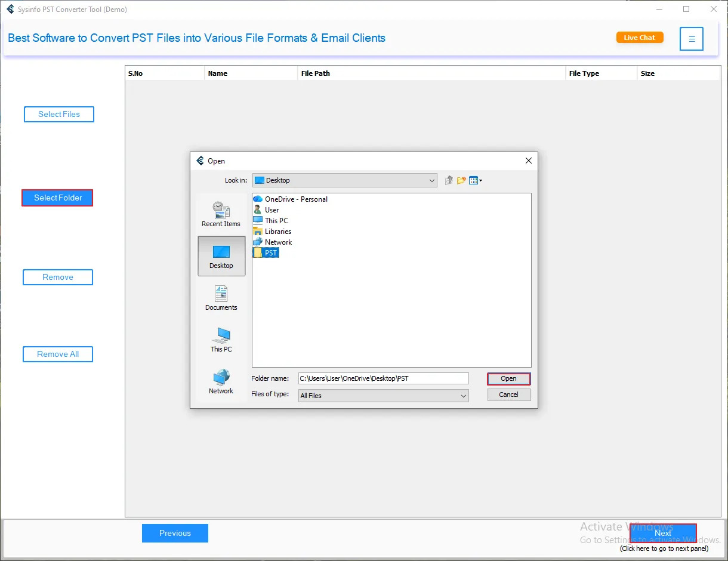The height and width of the screenshot is (561, 728).
Task: Open Recent Items in dialog sidebar
Action: tap(221, 214)
